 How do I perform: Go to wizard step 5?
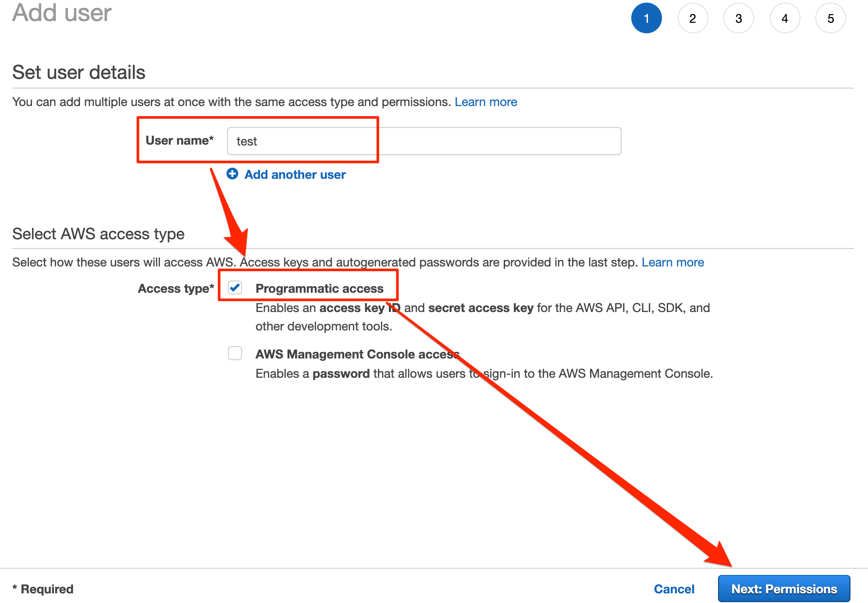(x=831, y=18)
